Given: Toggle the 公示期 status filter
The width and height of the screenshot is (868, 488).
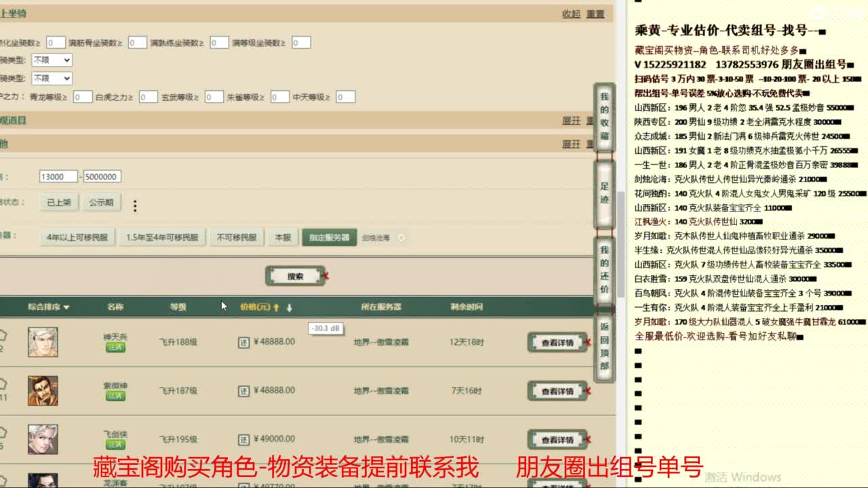Looking at the screenshot, I should 102,203.
